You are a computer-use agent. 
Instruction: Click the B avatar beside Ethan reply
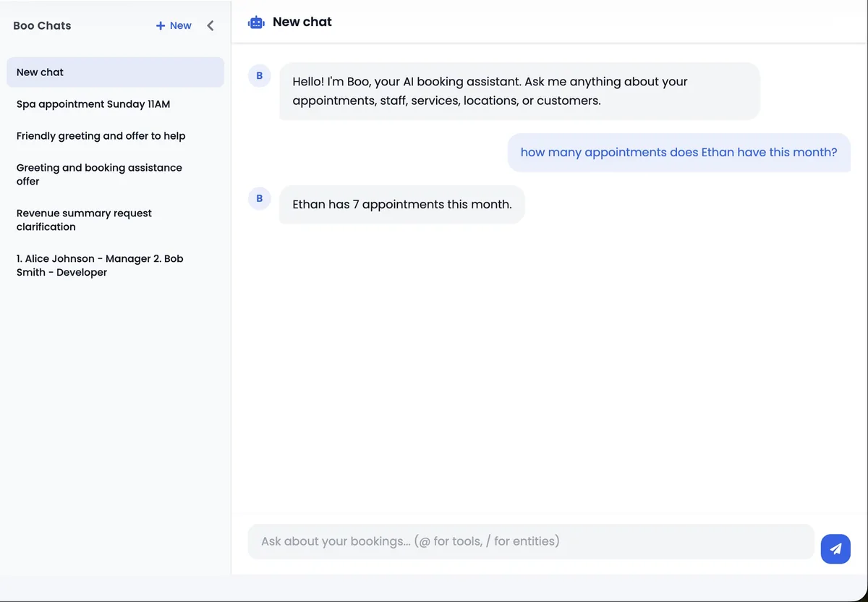(259, 198)
